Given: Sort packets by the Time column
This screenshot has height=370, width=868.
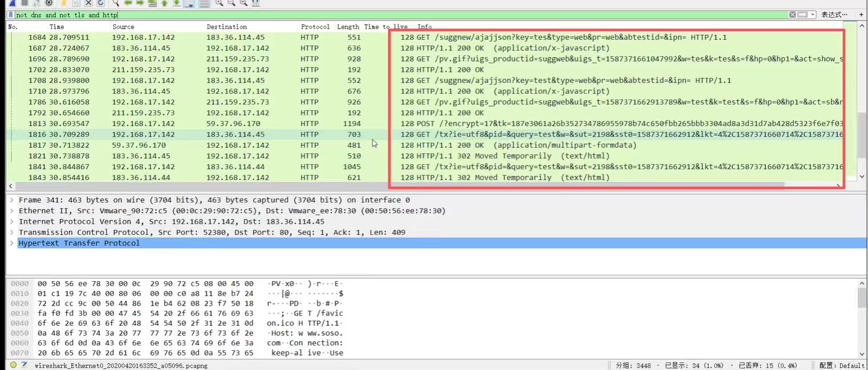Looking at the screenshot, I should coord(56,27).
